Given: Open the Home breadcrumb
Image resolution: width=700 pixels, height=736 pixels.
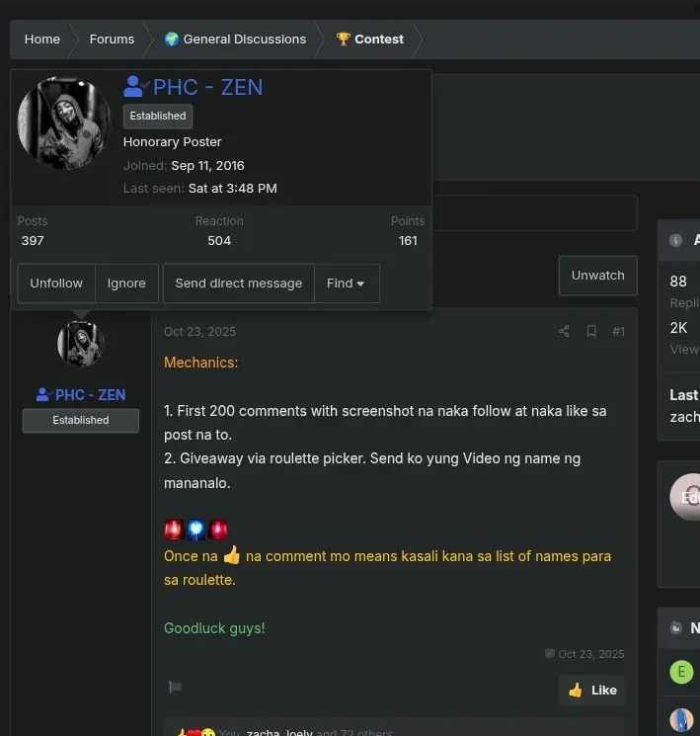Looking at the screenshot, I should 42,40.
